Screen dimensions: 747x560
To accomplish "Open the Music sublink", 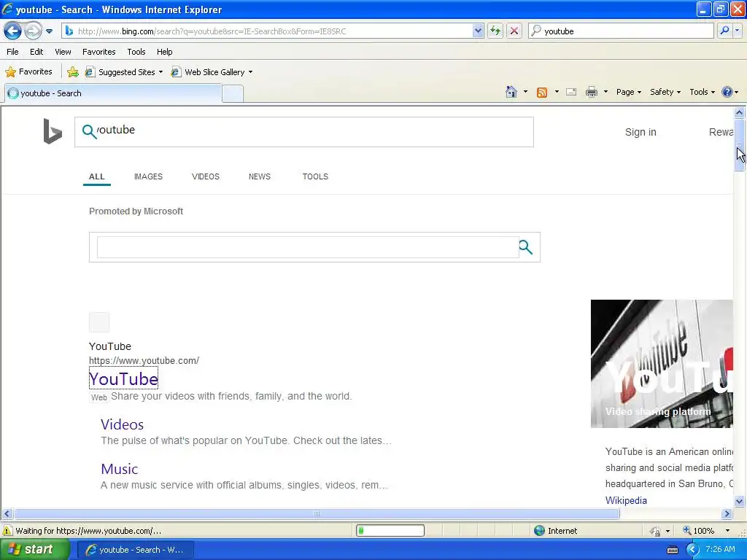I will (120, 469).
